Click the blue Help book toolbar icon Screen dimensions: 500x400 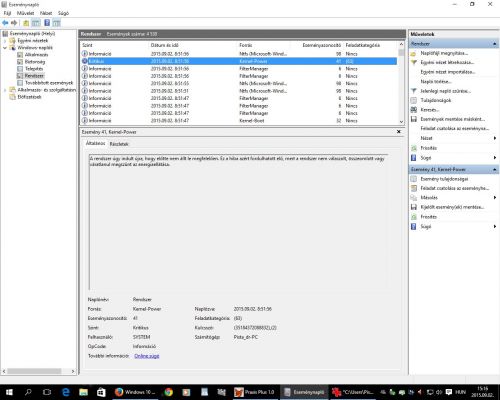coord(47,23)
